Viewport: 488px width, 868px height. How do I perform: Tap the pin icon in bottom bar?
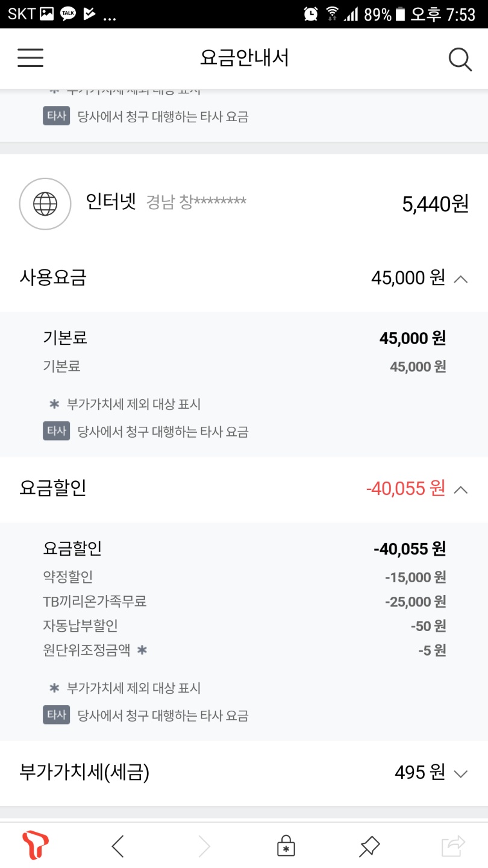369,846
